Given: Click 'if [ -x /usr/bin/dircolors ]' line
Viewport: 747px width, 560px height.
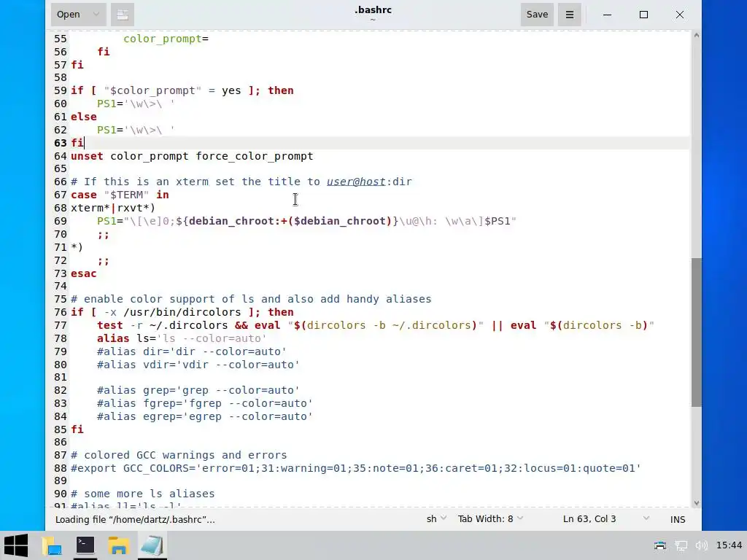Looking at the screenshot, I should pyautogui.click(x=182, y=312).
